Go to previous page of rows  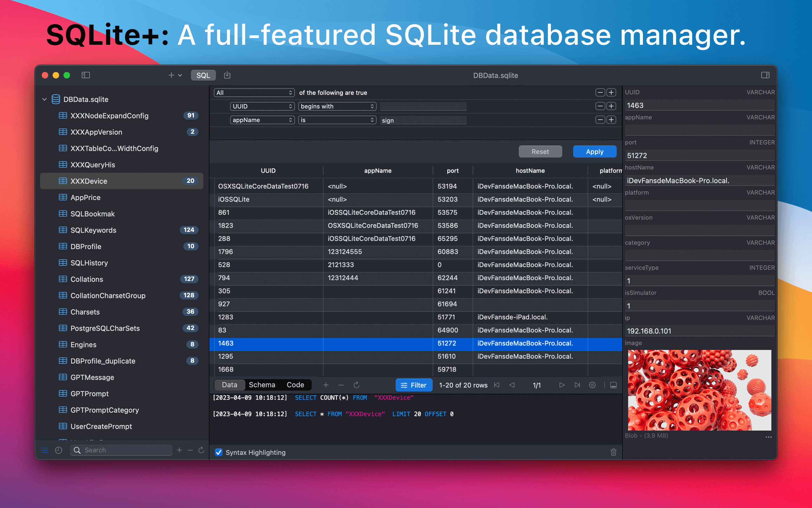pos(512,385)
